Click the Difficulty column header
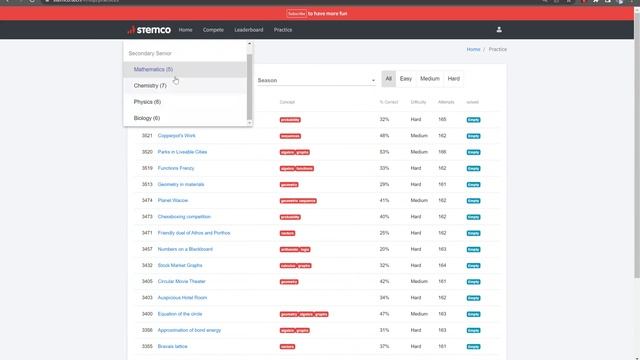The width and height of the screenshot is (640, 360). tap(418, 102)
